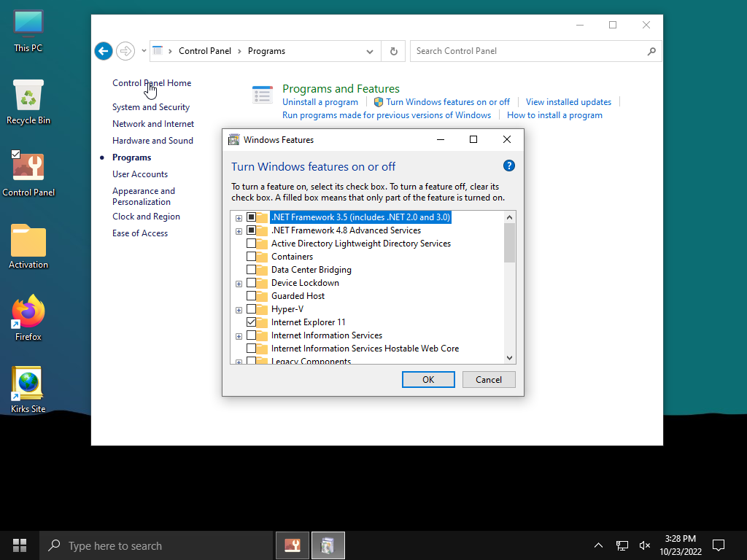Open the address bar history dropdown
Image resolution: width=747 pixels, height=560 pixels.
(370, 52)
